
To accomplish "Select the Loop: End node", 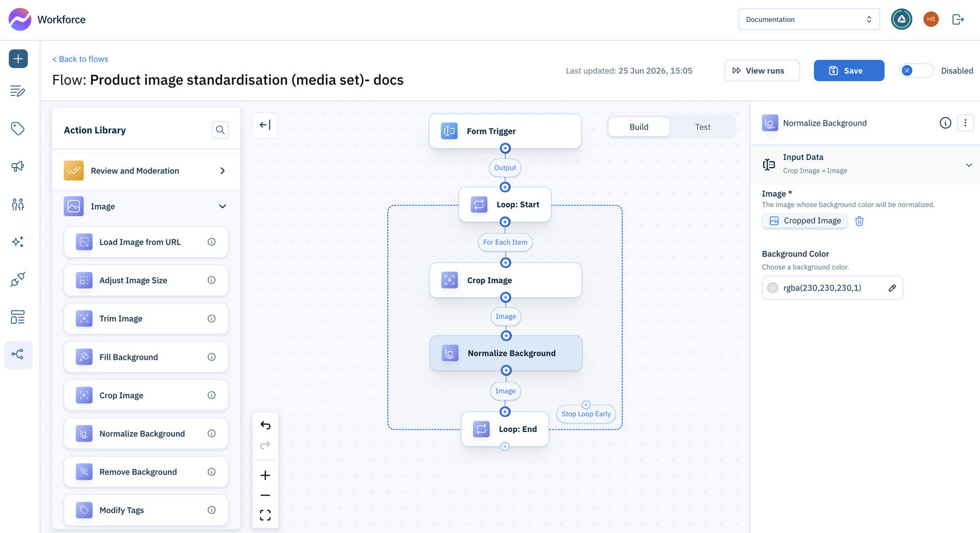I will click(505, 429).
